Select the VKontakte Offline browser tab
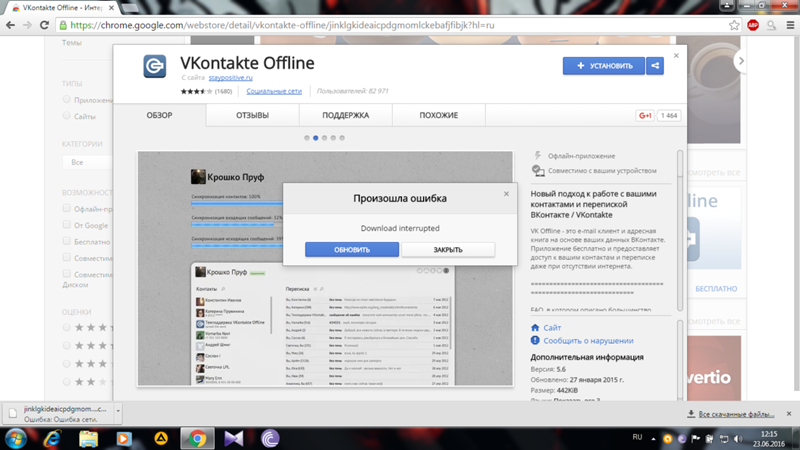The image size is (800, 450). click(64, 8)
